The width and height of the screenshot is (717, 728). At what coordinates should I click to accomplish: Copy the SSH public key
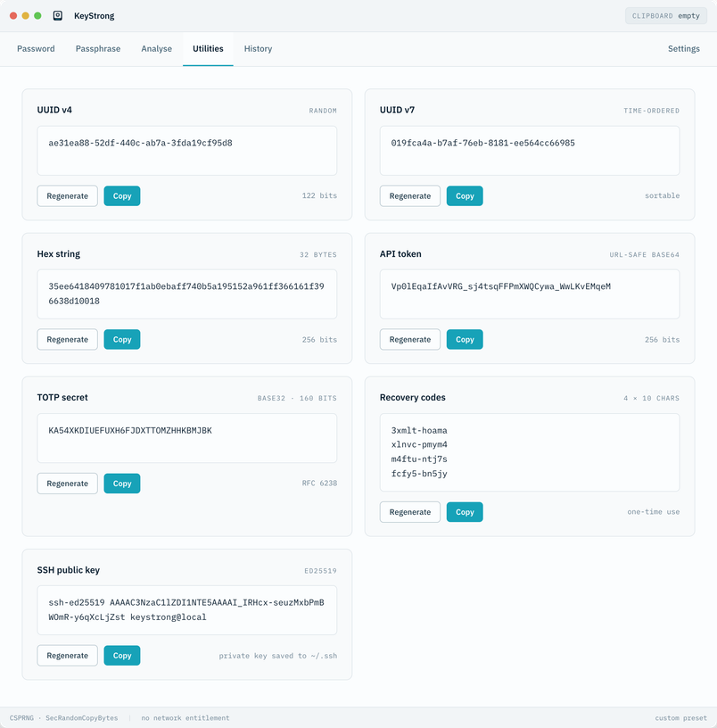click(x=122, y=656)
